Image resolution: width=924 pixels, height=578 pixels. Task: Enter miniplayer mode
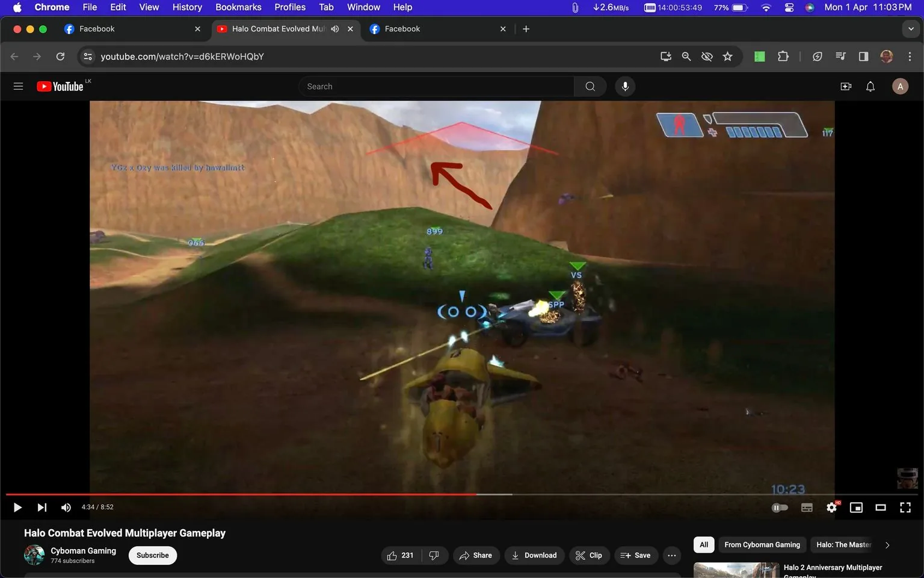point(856,507)
